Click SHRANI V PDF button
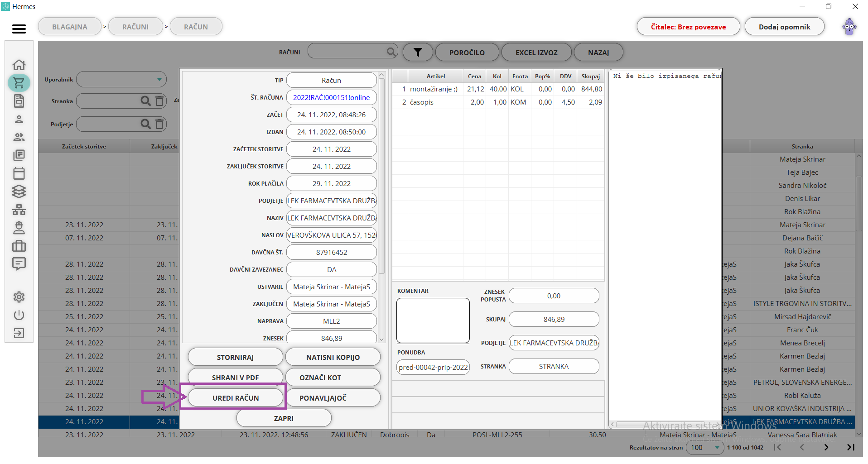The height and width of the screenshot is (464, 868). [x=236, y=378]
